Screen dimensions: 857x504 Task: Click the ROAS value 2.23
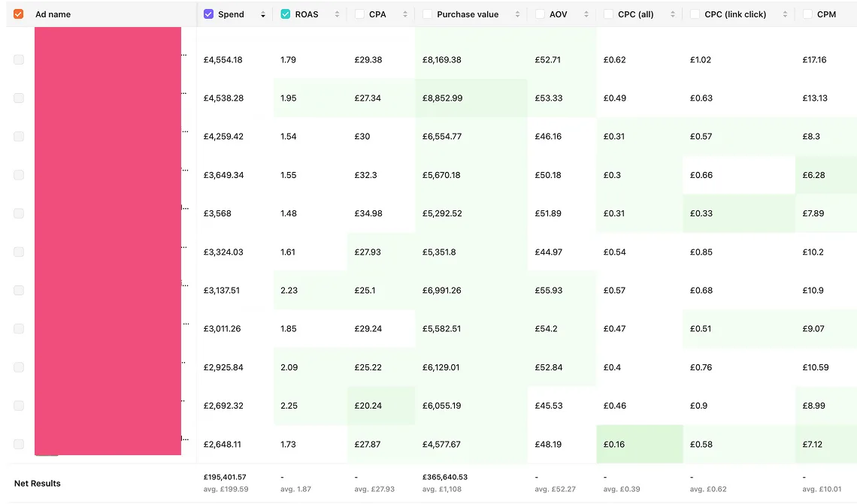[289, 291]
